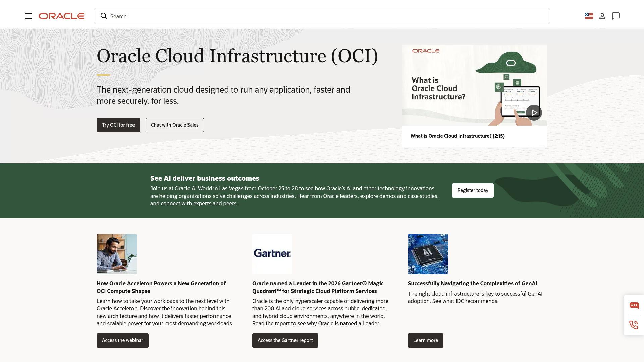Click Access the webinar button
Image resolution: width=644 pixels, height=362 pixels.
(x=122, y=340)
